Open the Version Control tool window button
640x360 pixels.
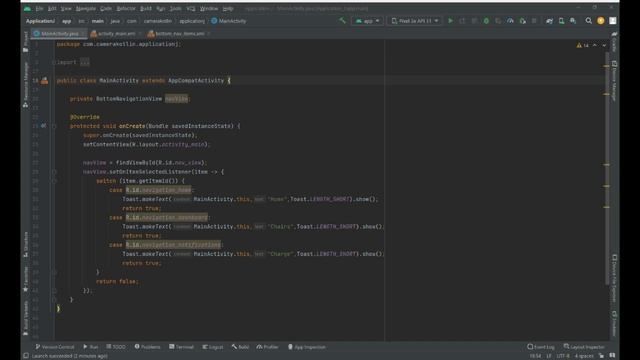pyautogui.click(x=55, y=347)
